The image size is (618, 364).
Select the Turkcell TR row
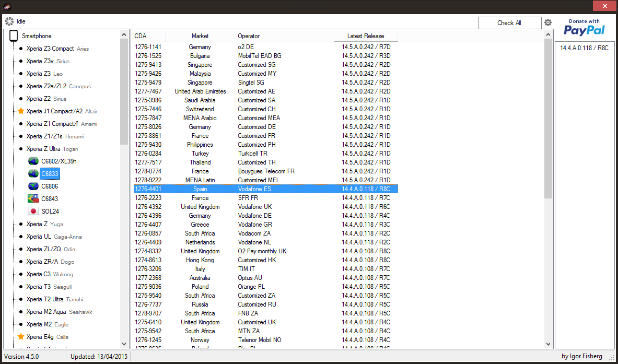click(x=266, y=153)
